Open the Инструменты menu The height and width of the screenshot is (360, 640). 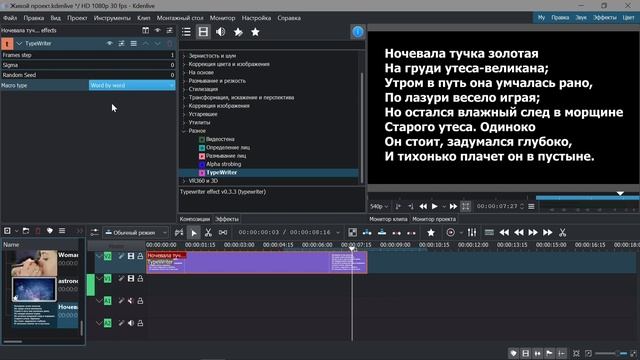pyautogui.click(x=112, y=18)
